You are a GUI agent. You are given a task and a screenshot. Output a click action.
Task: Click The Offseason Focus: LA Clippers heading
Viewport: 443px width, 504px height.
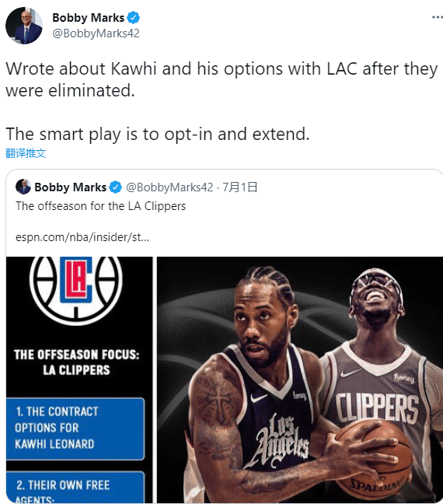pyautogui.click(x=76, y=362)
